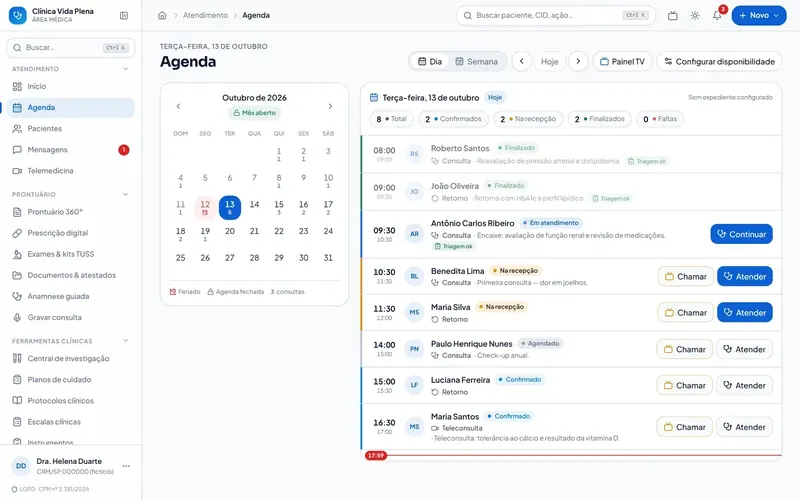Select October 19 in calendar
Viewport: 800px width, 500px height.
205,234
